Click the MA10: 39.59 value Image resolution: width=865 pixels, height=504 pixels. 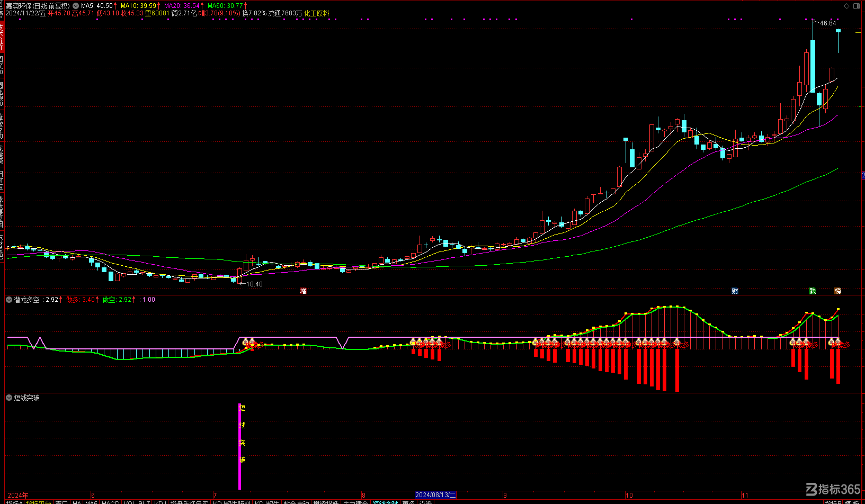pyautogui.click(x=140, y=6)
